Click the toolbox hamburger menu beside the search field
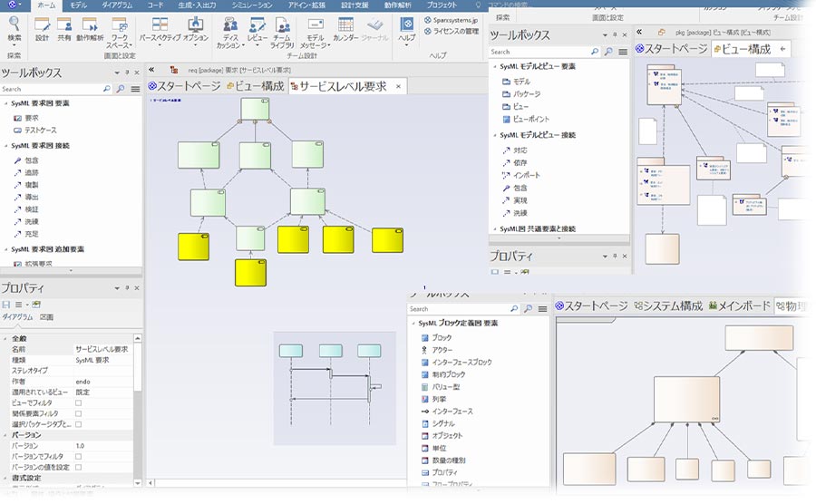The height and width of the screenshot is (504, 816). pyautogui.click(x=134, y=89)
